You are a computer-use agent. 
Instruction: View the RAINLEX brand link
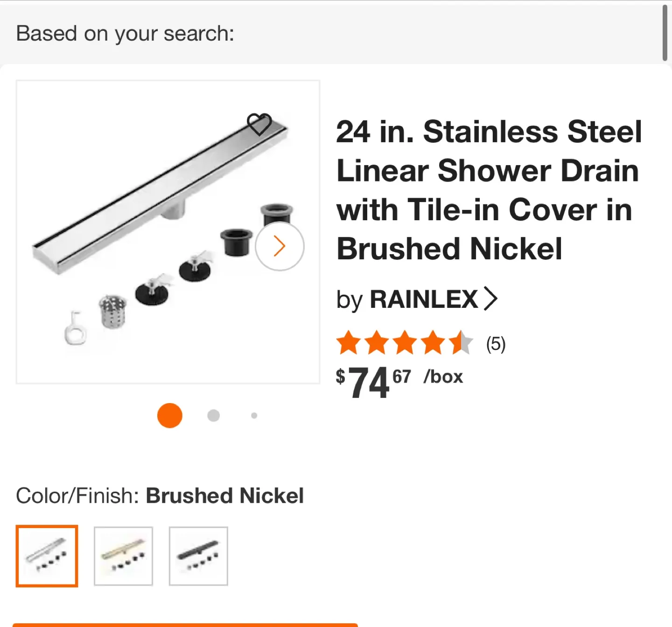pyautogui.click(x=417, y=300)
